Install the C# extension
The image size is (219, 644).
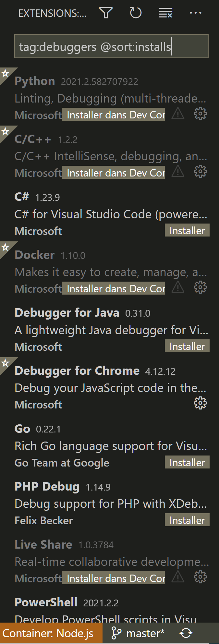pyautogui.click(x=187, y=230)
